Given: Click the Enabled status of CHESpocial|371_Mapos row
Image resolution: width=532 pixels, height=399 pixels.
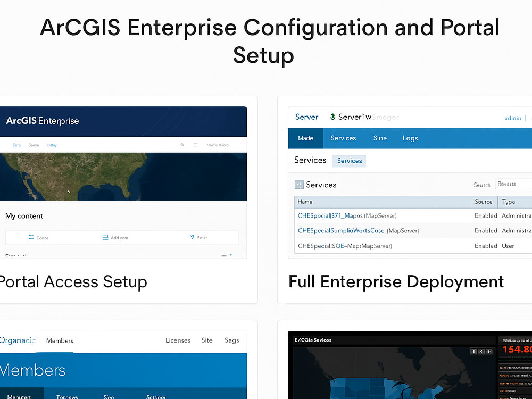Looking at the screenshot, I should coord(486,215).
